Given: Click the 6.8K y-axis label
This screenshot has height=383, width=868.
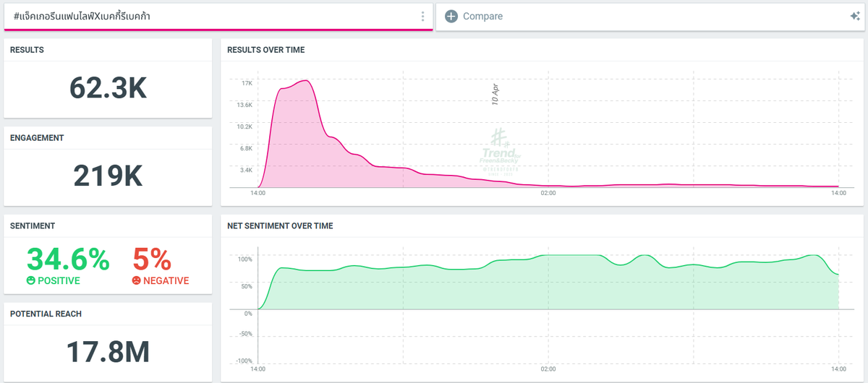Looking at the screenshot, I should [x=246, y=148].
